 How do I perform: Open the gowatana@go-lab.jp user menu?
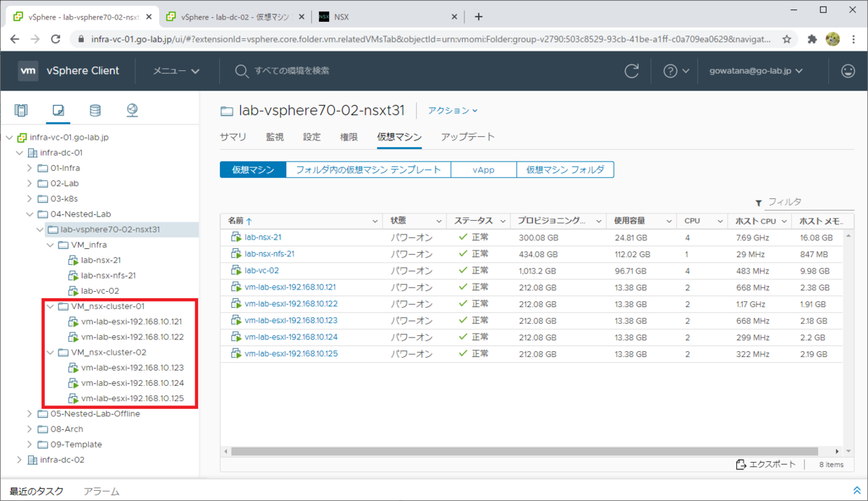tap(756, 71)
